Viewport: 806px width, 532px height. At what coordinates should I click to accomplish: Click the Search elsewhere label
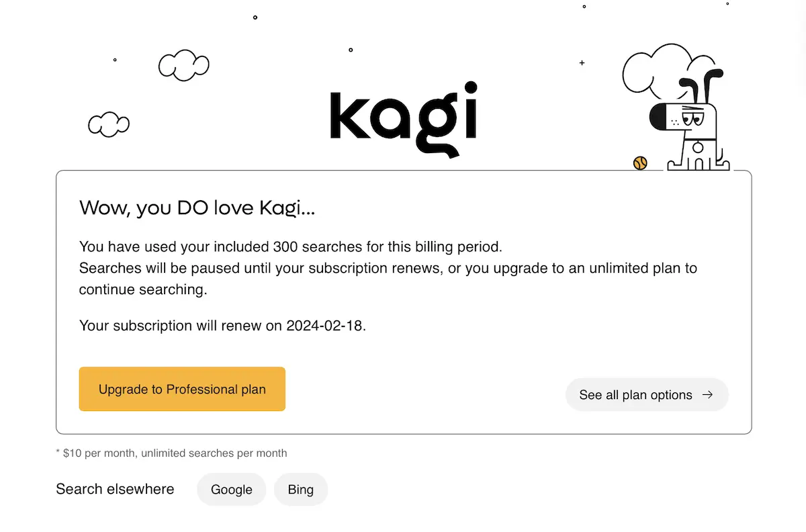click(x=115, y=489)
